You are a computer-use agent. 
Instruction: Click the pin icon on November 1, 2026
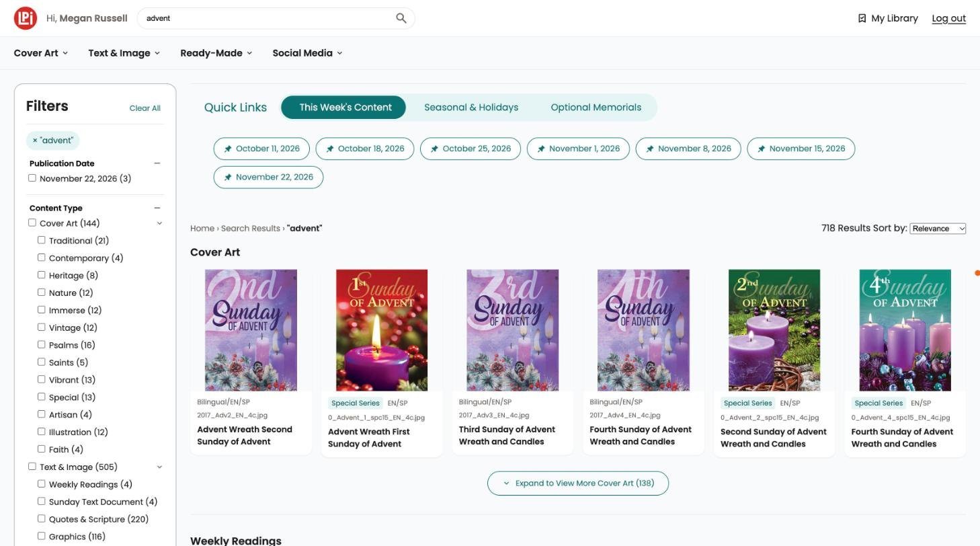click(541, 149)
